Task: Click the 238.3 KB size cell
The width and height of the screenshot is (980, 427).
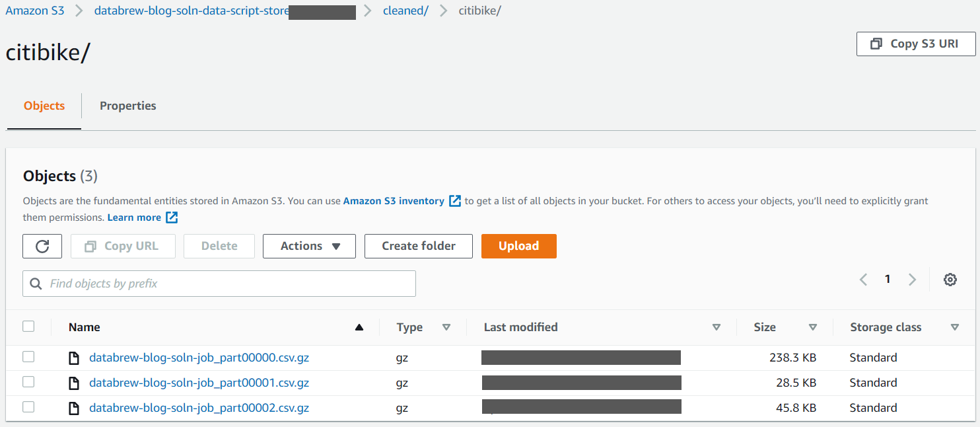Action: point(792,358)
